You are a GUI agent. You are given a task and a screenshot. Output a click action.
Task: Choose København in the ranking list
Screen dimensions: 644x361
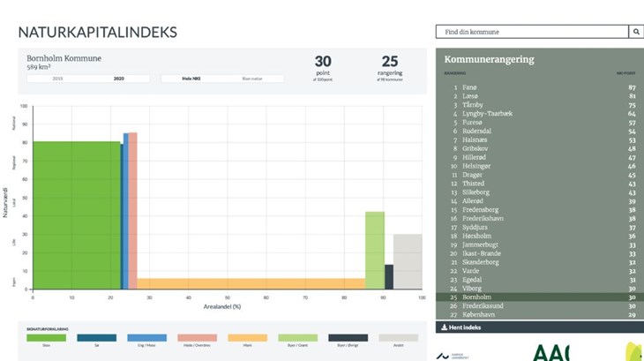tap(477, 313)
